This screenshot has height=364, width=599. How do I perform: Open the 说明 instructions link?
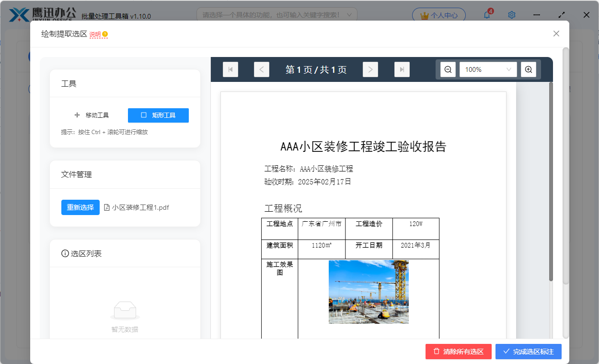coord(95,34)
